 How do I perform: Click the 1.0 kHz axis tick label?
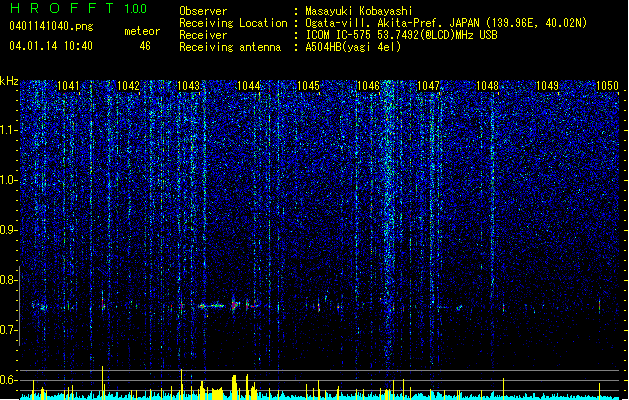(8, 180)
